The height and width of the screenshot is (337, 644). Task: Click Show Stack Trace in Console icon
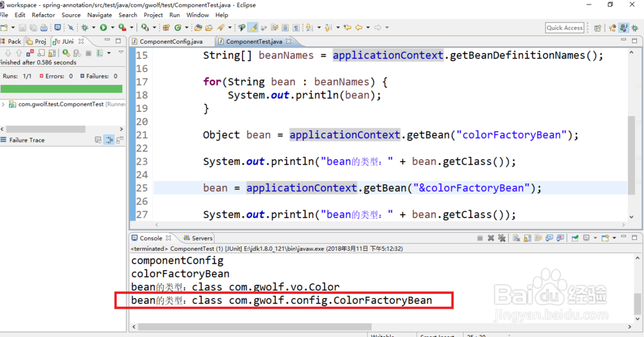pos(98,140)
